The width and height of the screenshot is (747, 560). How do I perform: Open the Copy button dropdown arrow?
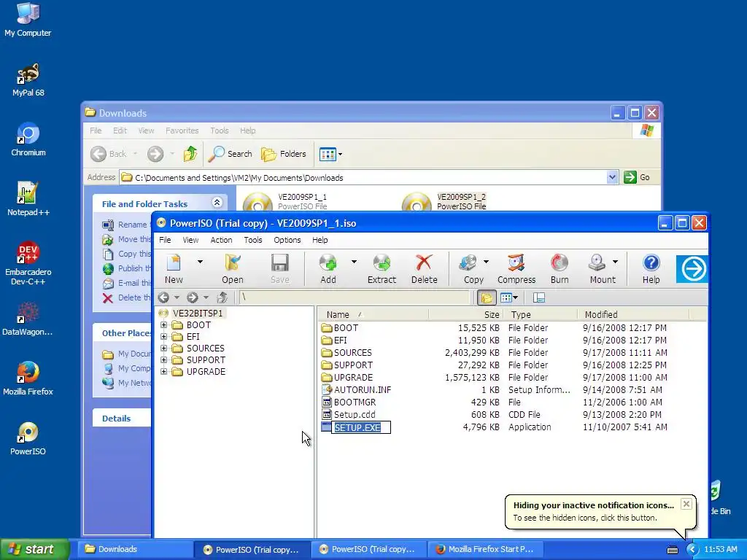pyautogui.click(x=486, y=262)
